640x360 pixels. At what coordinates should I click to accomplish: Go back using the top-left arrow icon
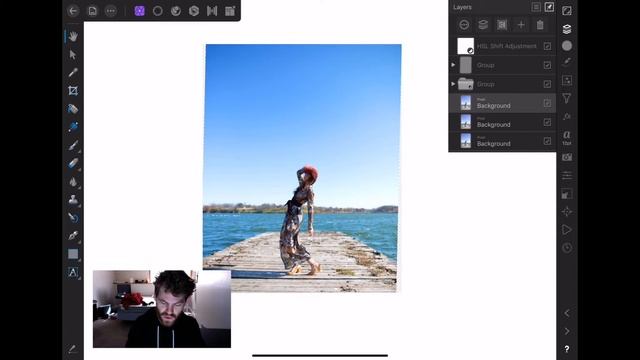click(x=73, y=11)
